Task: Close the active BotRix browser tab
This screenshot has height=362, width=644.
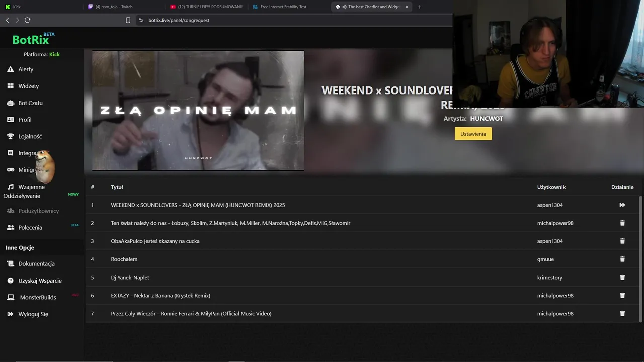Action: coord(407,7)
